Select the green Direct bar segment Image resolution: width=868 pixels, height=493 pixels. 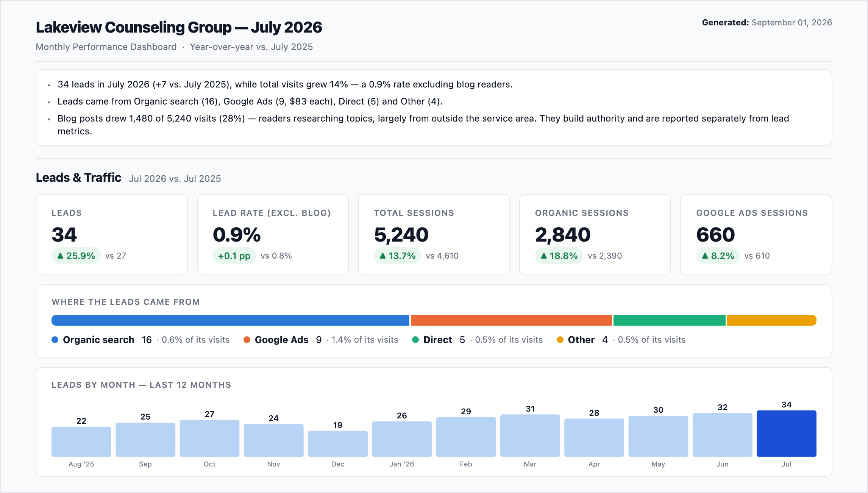point(670,320)
